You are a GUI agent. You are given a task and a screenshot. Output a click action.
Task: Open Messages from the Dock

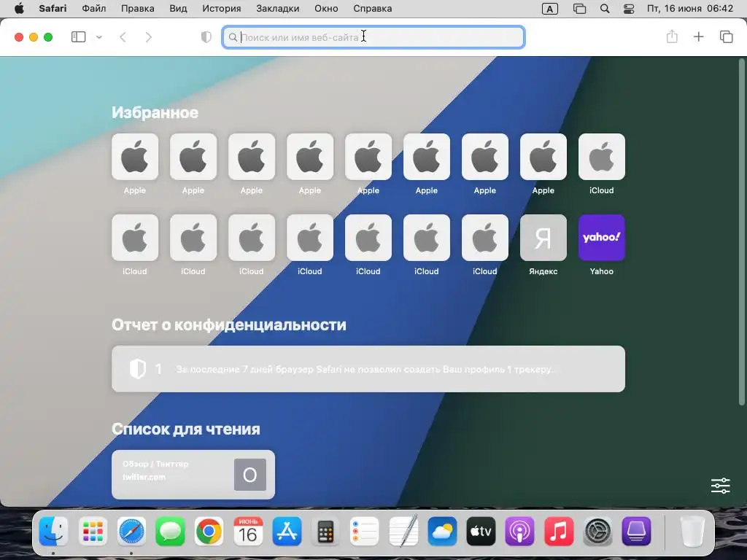click(x=170, y=531)
